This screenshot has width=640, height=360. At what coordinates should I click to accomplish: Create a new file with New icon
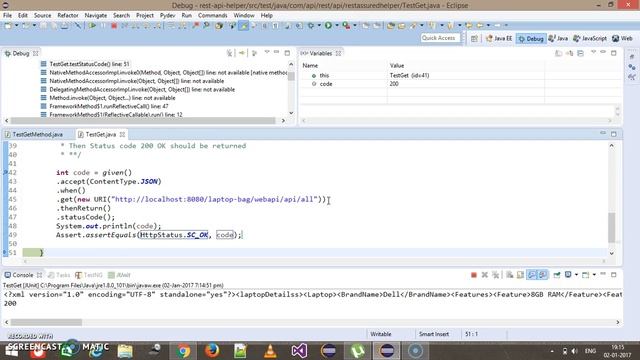pyautogui.click(x=8, y=25)
